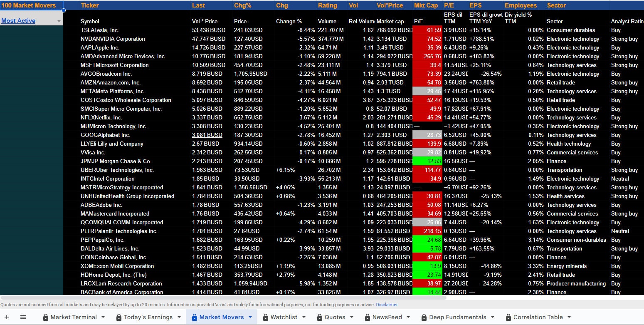Click the lock icon on Quotes tab
Viewport: 644px width, 325px height.
pyautogui.click(x=320, y=317)
